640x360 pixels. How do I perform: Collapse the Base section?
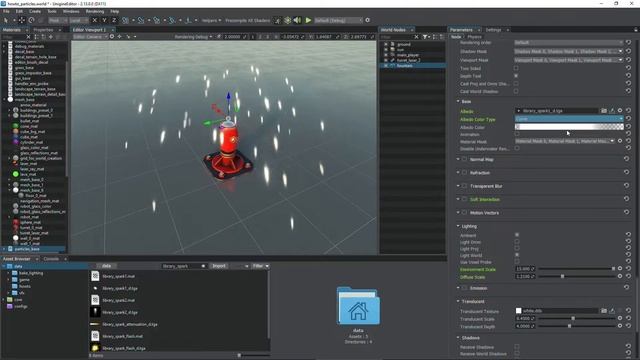[x=458, y=101]
